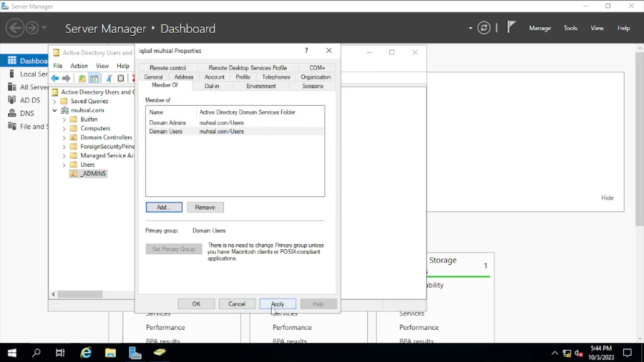Open the notifications flag in Server Manager
The height and width of the screenshot is (362, 644).
tap(511, 28)
